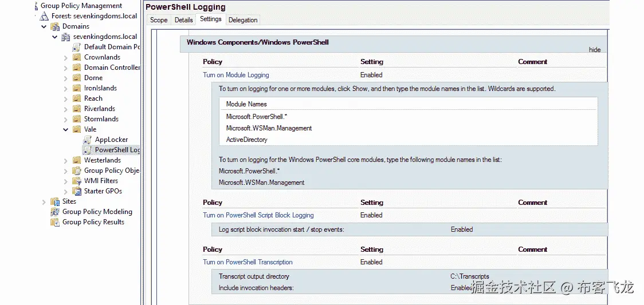The width and height of the screenshot is (644, 305).
Task: Select the IronIslands tree item label
Action: click(x=100, y=88)
